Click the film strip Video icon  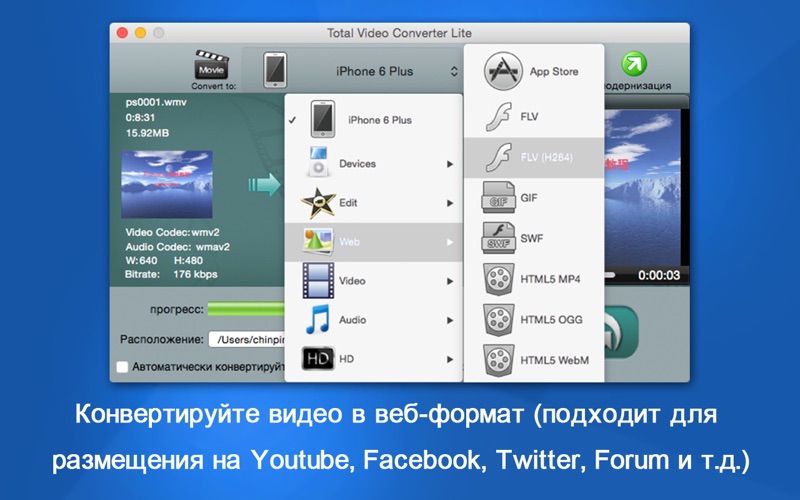click(318, 281)
